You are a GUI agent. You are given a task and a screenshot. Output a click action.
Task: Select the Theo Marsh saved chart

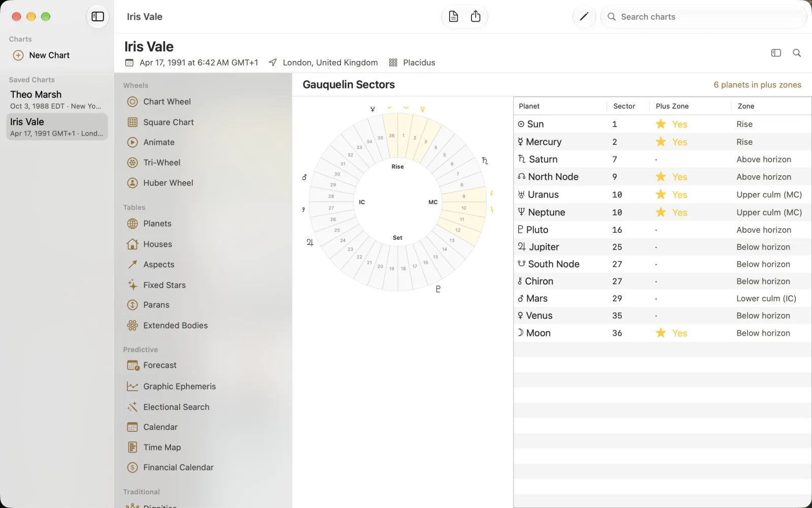(x=57, y=100)
